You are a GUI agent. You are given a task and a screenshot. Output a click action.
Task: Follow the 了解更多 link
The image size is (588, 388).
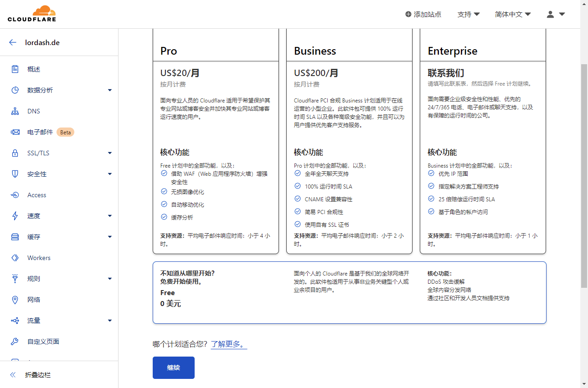pos(229,344)
